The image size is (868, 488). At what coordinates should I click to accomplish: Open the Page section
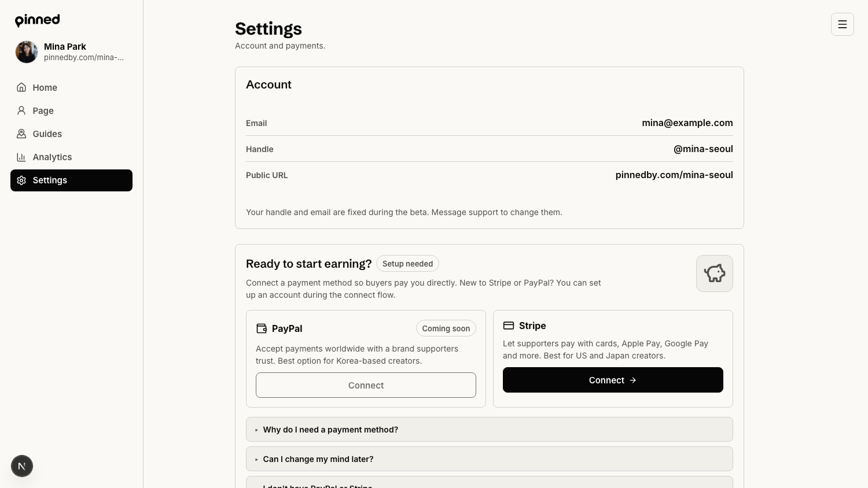[x=71, y=110]
